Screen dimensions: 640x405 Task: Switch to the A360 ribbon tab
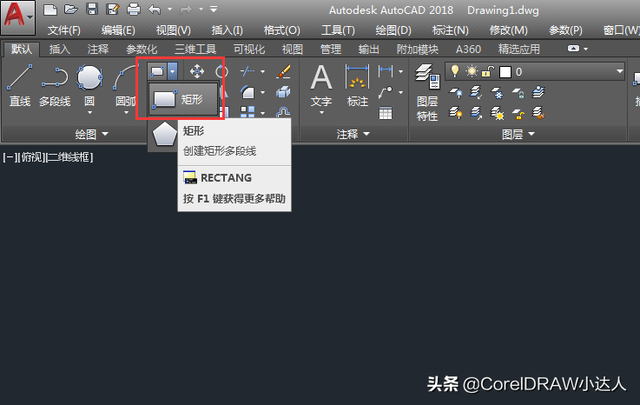468,49
